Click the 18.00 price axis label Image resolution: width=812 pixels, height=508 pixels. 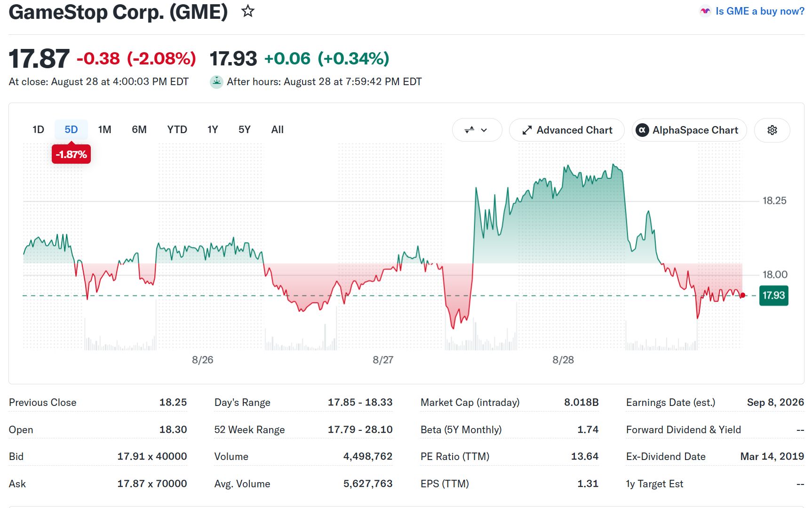(774, 274)
